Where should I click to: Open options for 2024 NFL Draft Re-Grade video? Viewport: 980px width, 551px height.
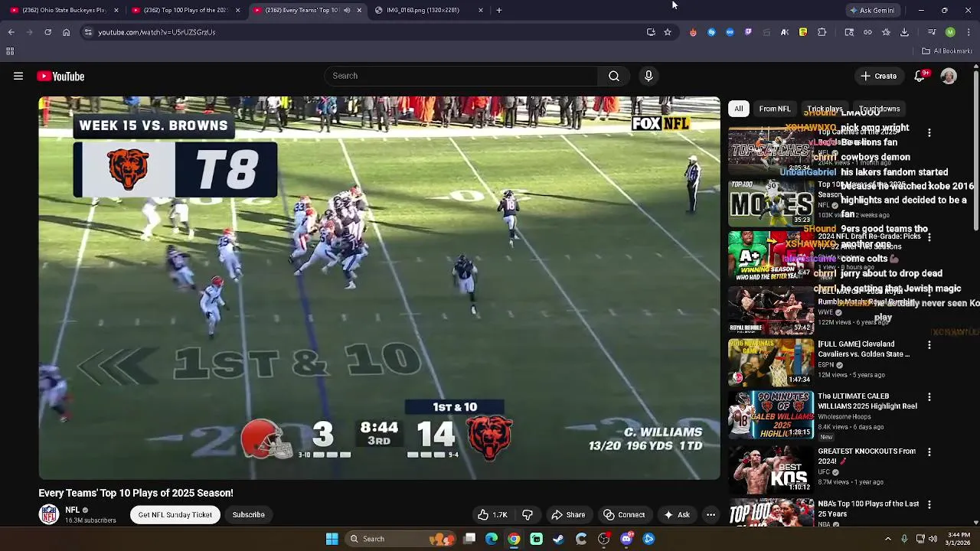[929, 238]
